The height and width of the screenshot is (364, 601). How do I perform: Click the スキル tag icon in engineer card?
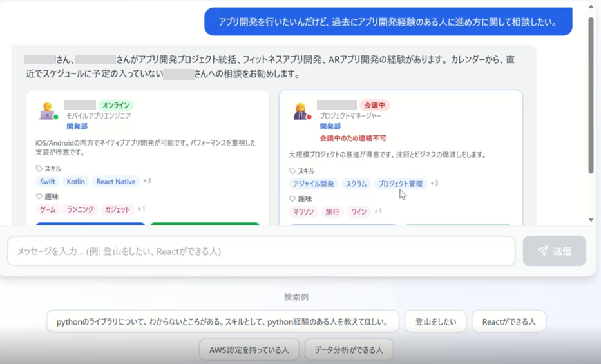(x=39, y=169)
